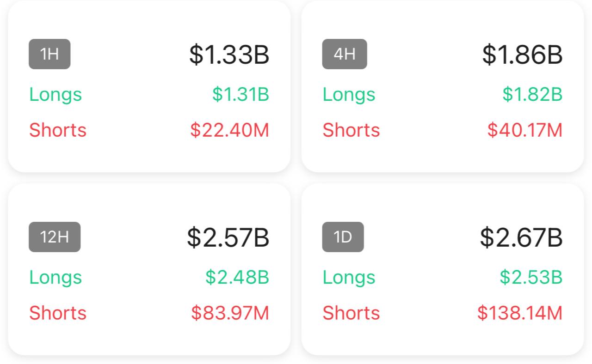This screenshot has width=592, height=364.
Task: Click the Longs label in 1H card
Action: [55, 95]
